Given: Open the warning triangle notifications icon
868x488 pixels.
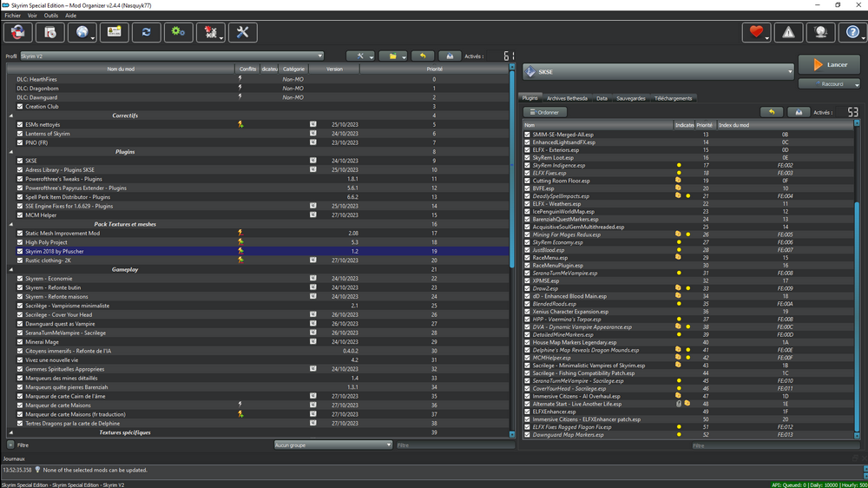Looking at the screenshot, I should (x=788, y=33).
